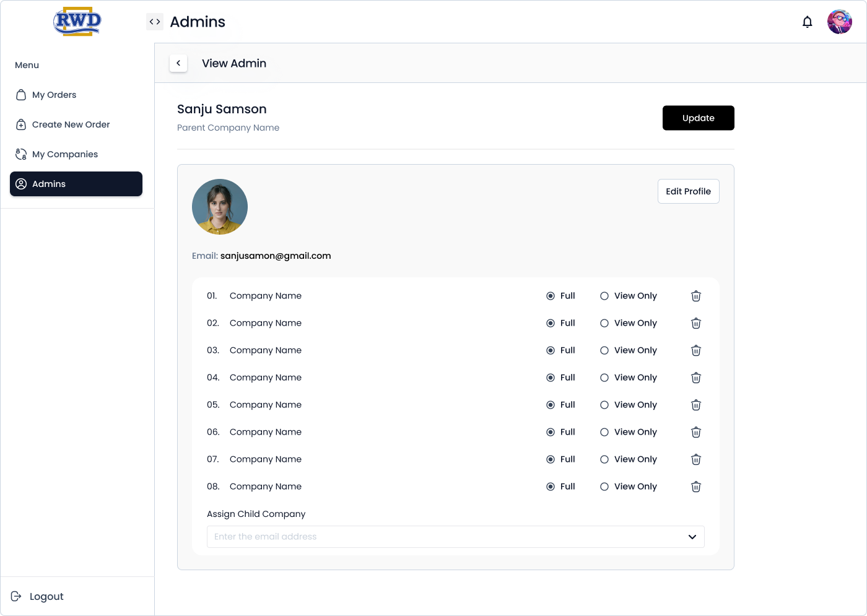Toggle sidebar with the code-brackets icon

155,22
